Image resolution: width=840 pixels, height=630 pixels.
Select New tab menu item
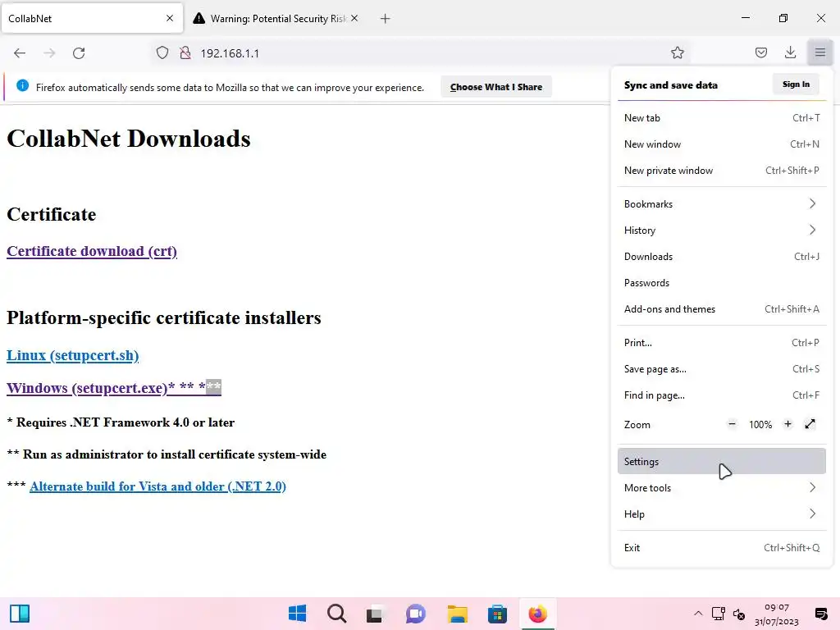pos(722,118)
